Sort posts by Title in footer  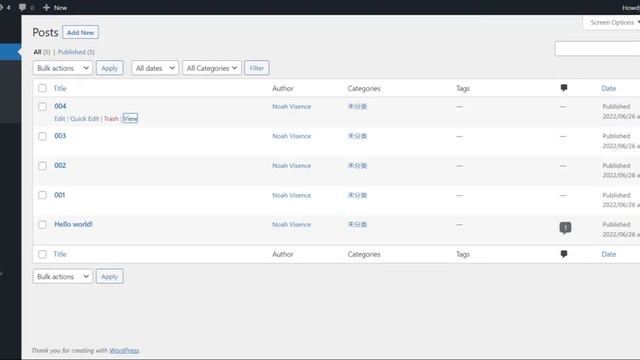[x=60, y=254]
